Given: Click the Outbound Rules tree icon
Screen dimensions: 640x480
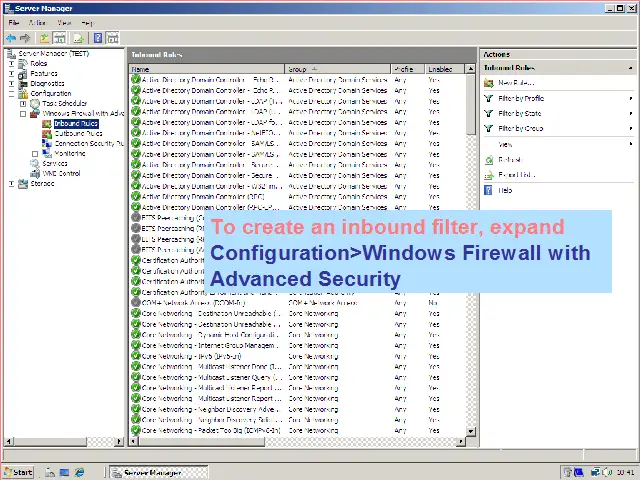Looking at the screenshot, I should (x=47, y=133).
